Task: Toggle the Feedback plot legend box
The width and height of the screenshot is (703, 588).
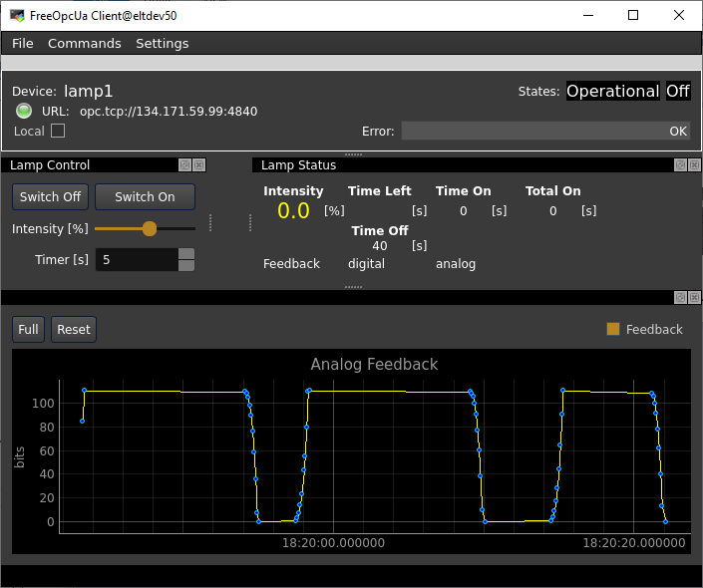Action: pos(613,329)
